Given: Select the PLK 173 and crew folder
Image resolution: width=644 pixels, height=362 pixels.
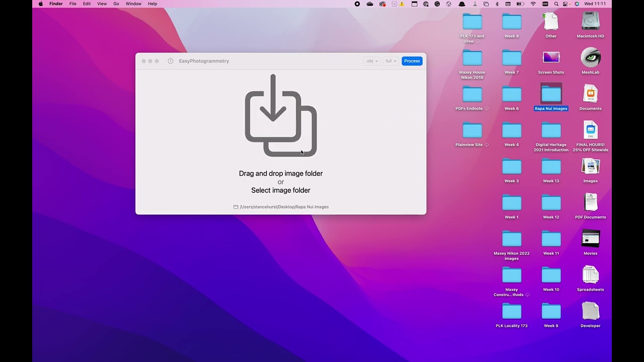Looking at the screenshot, I should point(472,22).
